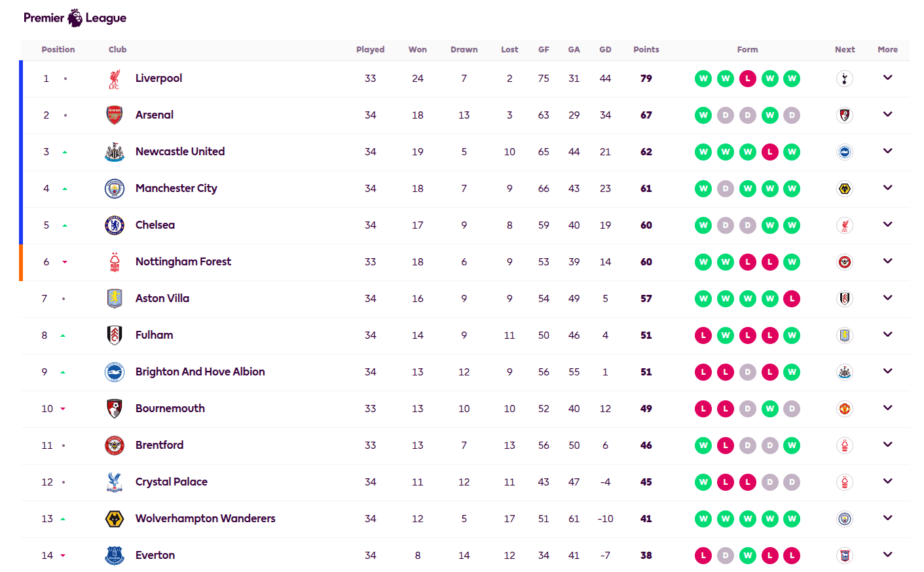Expand Brentford's More chevron

(888, 444)
